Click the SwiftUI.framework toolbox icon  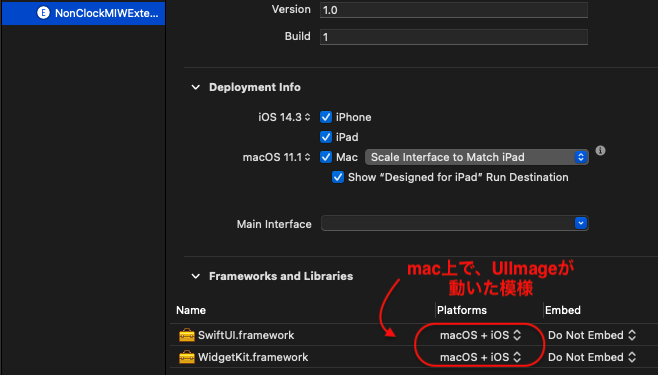tap(187, 336)
